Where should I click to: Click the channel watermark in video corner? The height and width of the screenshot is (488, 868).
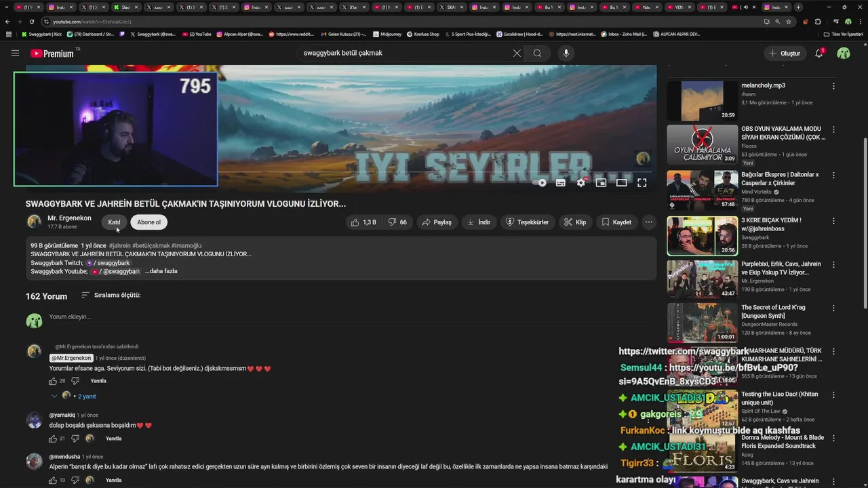point(643,158)
